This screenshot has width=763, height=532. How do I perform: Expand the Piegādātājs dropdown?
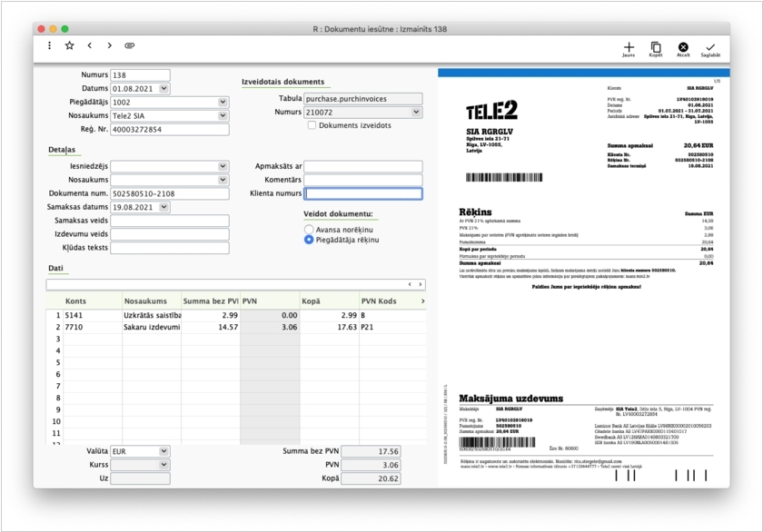click(223, 103)
